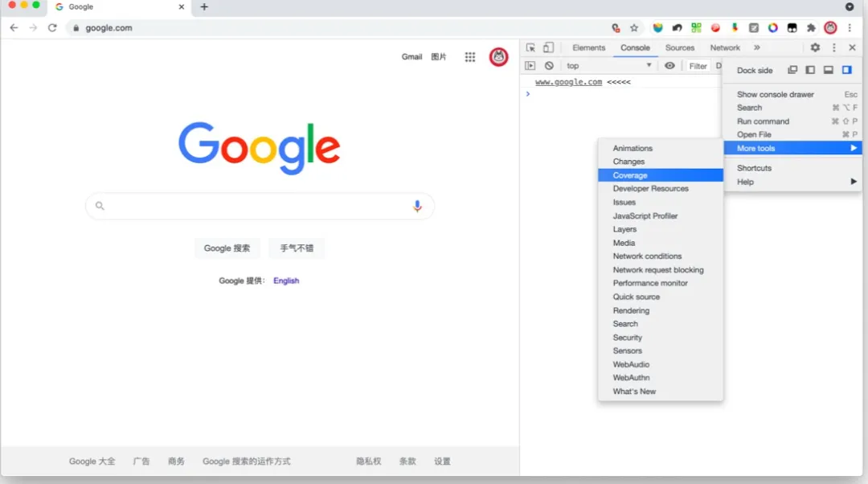Click the inspect element picker icon
This screenshot has width=868, height=484.
[530, 47]
